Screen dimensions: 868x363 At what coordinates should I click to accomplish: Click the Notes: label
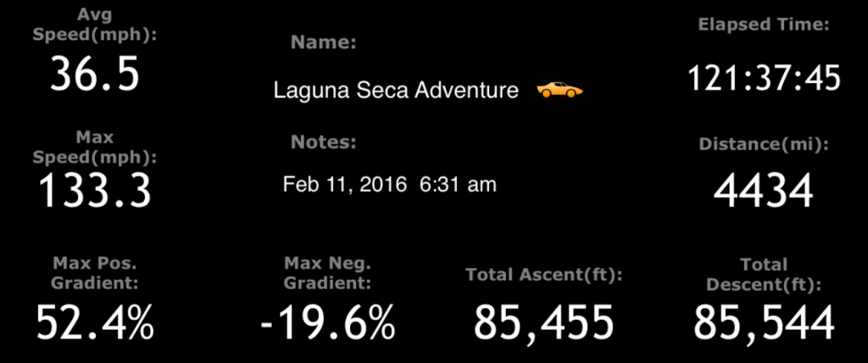click(324, 142)
